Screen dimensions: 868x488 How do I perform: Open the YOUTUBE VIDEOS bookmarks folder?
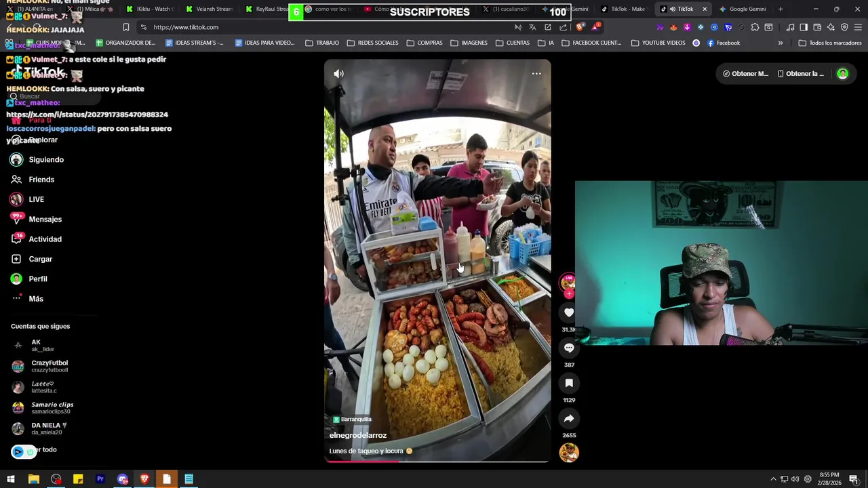[658, 43]
